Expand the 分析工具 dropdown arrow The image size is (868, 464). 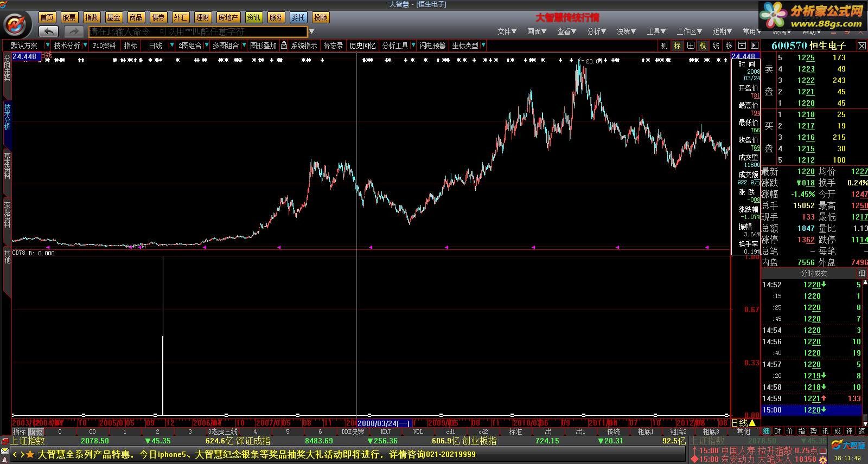click(x=413, y=45)
